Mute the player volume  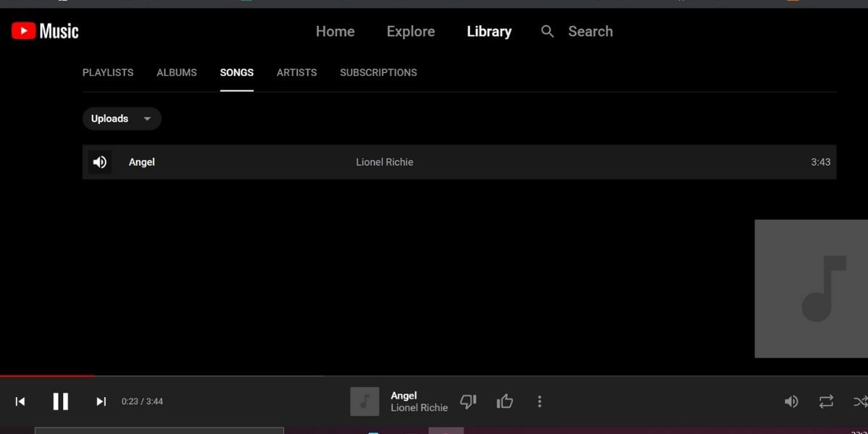point(791,401)
